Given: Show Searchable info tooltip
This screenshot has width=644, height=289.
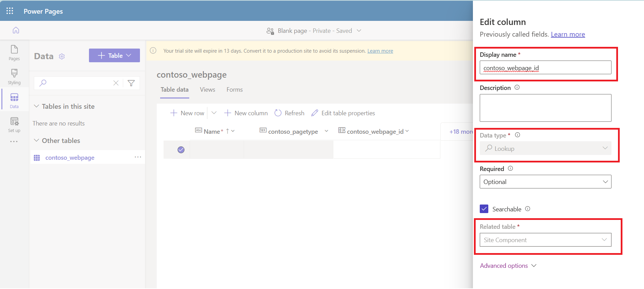Looking at the screenshot, I should 528,209.
